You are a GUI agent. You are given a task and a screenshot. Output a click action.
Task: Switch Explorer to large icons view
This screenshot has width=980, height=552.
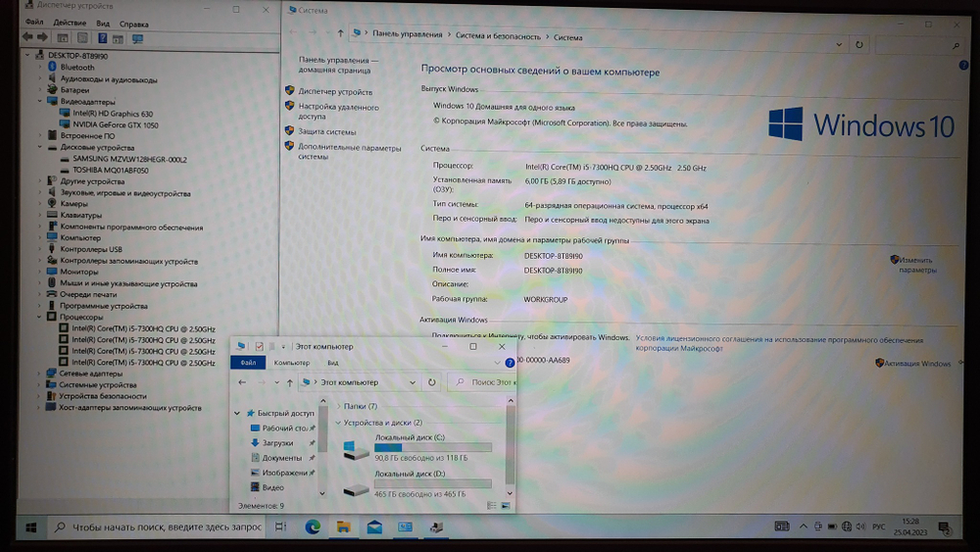(x=506, y=505)
